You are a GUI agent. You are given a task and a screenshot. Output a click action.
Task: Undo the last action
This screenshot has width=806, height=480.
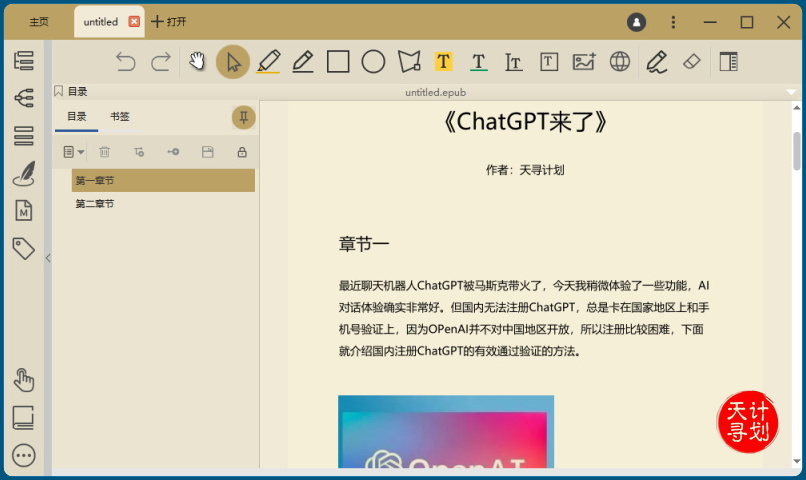pyautogui.click(x=125, y=62)
